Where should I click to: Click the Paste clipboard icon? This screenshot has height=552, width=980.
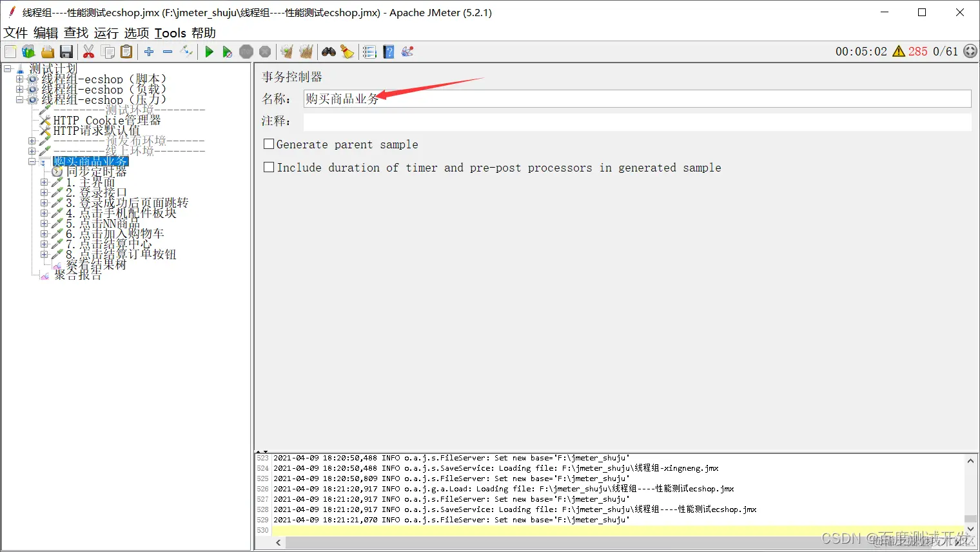126,52
